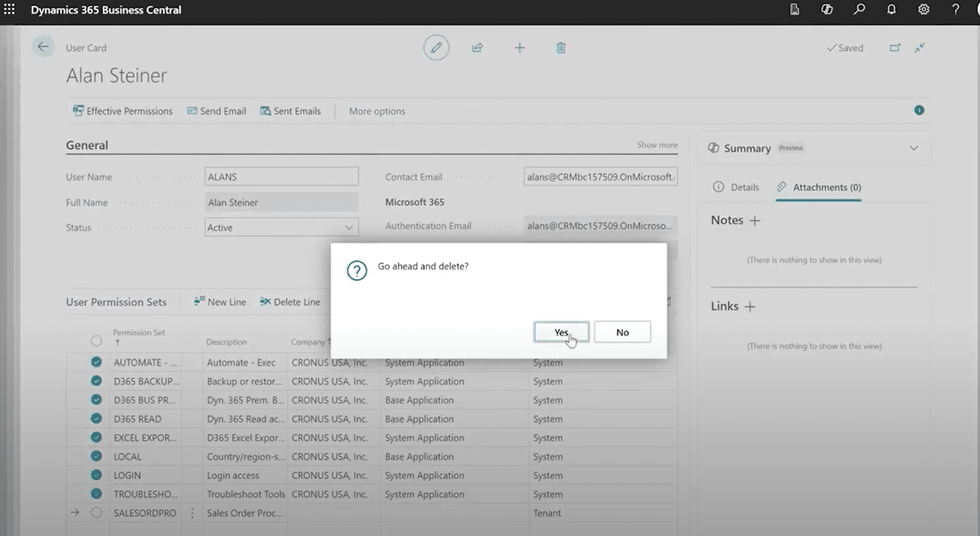Click the back arrow on User Card

pos(43,47)
